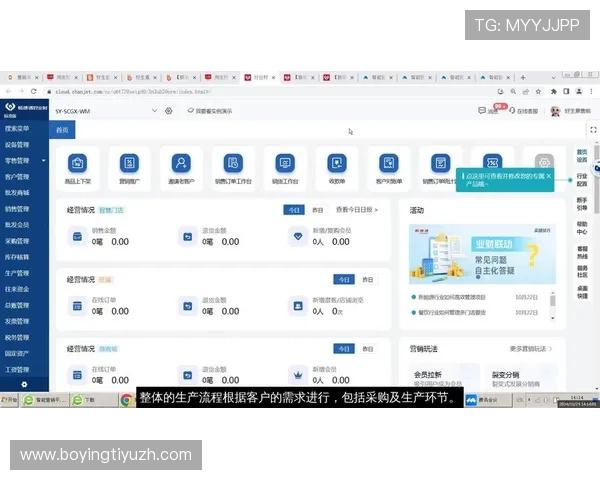Click the gear icon at sidebar bottom
Viewport: 600px width, 480px height.
point(24,384)
